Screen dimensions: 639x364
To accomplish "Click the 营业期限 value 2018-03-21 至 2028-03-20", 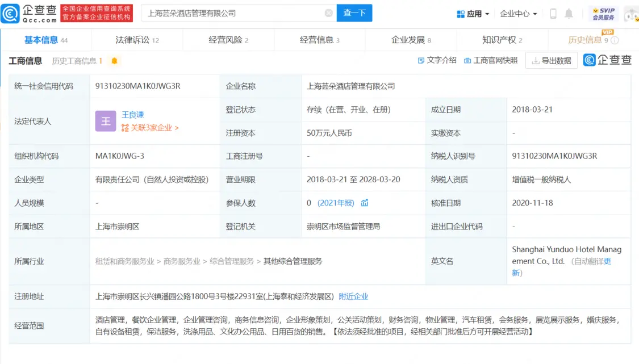I will [353, 179].
